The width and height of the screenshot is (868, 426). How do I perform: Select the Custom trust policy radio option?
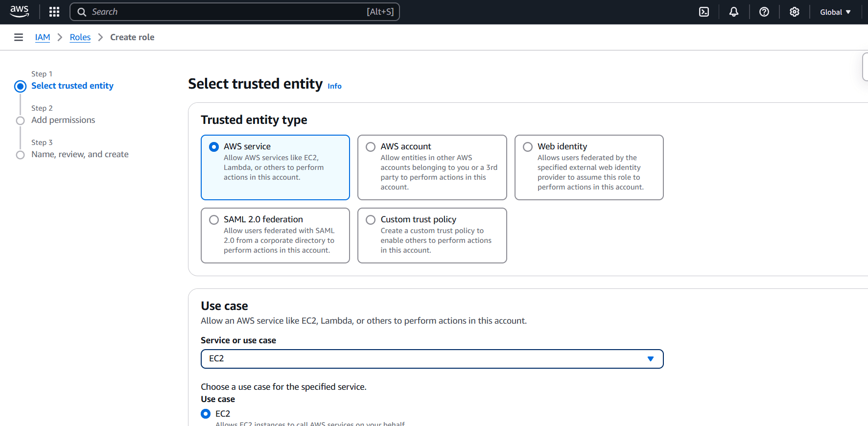371,220
